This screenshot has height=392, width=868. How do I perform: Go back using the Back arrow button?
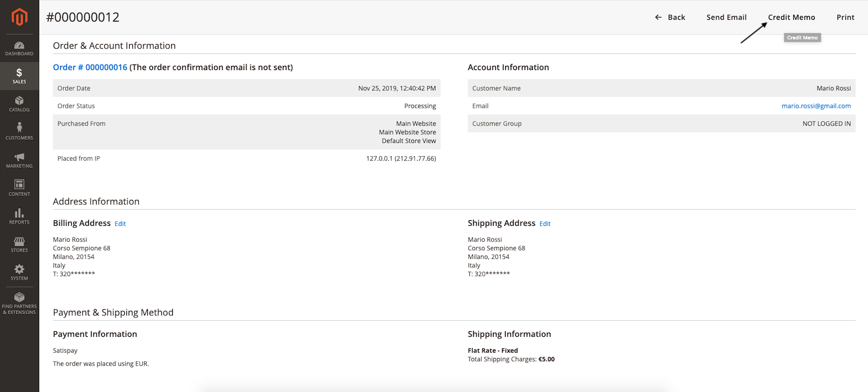click(670, 17)
